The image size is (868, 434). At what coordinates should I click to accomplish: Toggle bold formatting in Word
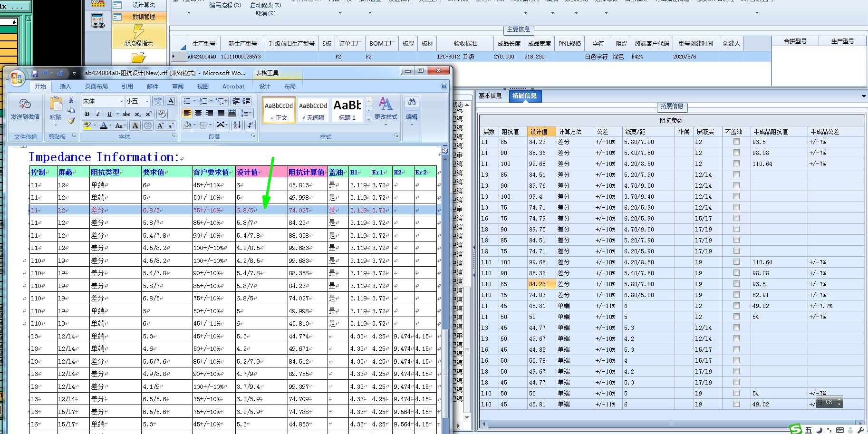[x=87, y=114]
